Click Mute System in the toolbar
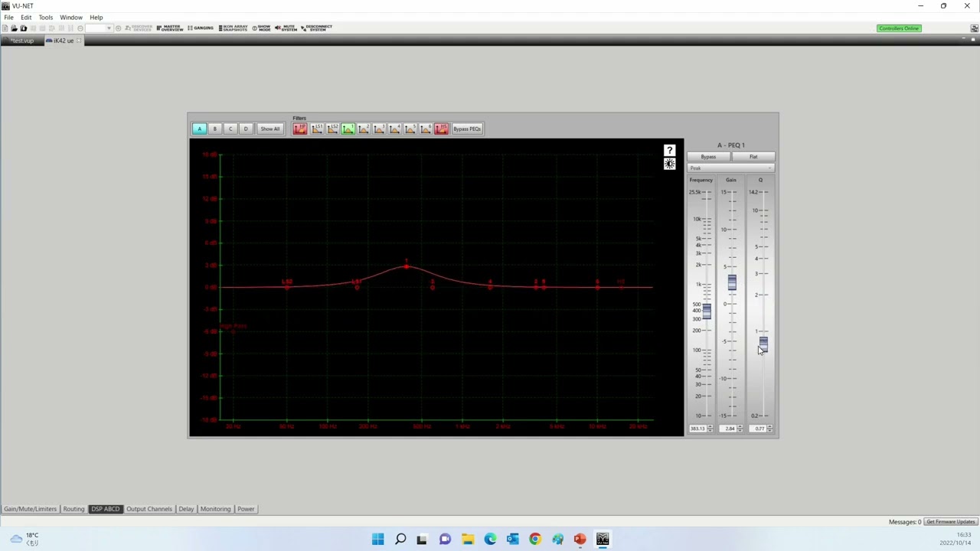This screenshot has height=551, width=980. click(x=286, y=28)
